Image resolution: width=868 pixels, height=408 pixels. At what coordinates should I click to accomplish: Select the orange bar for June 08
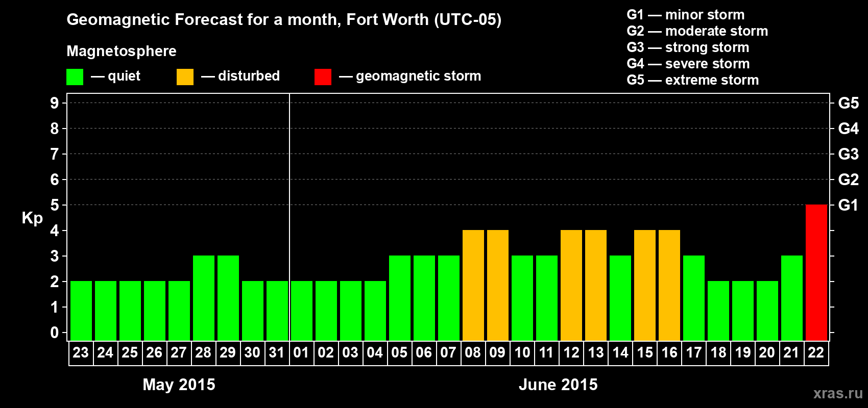pos(473,285)
